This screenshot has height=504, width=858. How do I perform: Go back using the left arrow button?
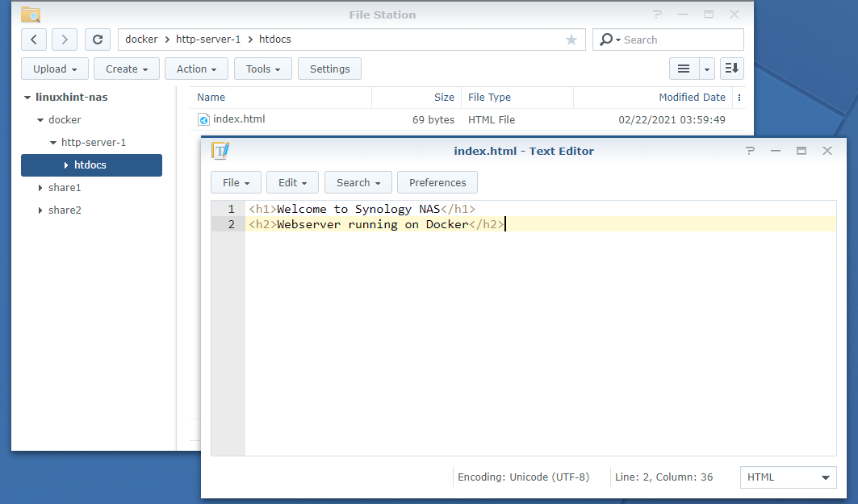coord(33,40)
